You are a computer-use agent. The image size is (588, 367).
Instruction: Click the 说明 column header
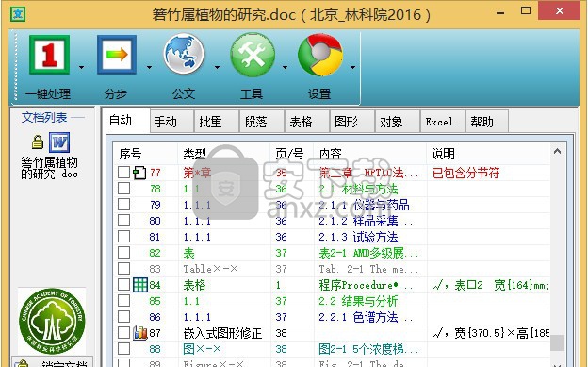(x=489, y=153)
